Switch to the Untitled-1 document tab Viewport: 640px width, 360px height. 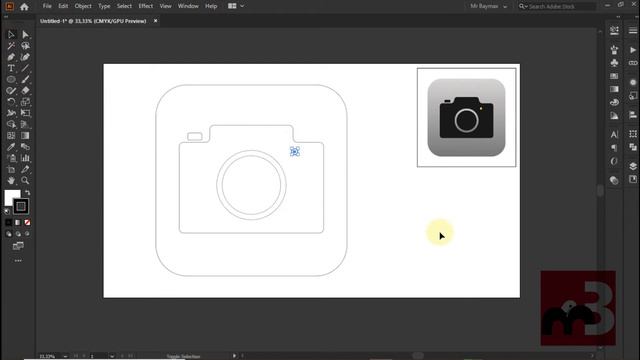click(x=93, y=21)
